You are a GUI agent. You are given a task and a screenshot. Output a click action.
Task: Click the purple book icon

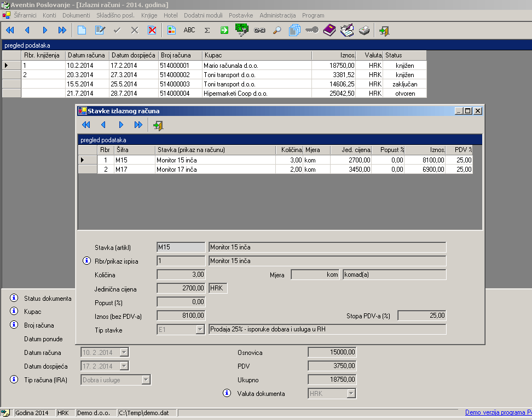click(329, 30)
